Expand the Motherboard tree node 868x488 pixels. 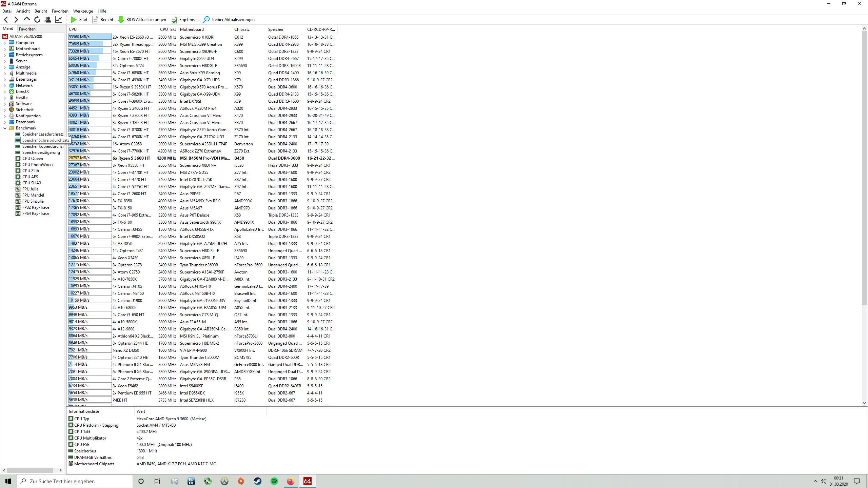point(5,49)
